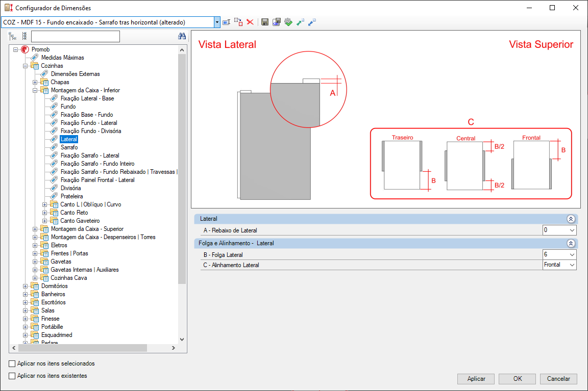Select the 'Canto Reto' folder
Viewport: 588px width, 391px height.
point(74,213)
